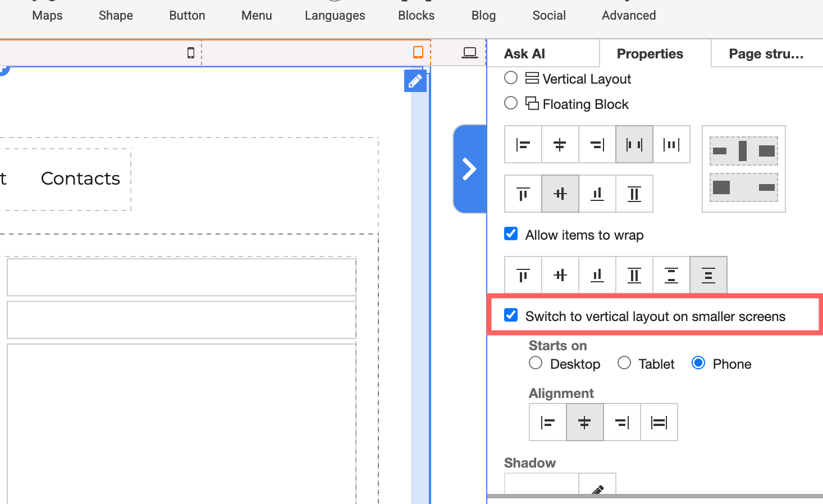
Task: Set vertical alignment to stretch
Action: (x=634, y=194)
